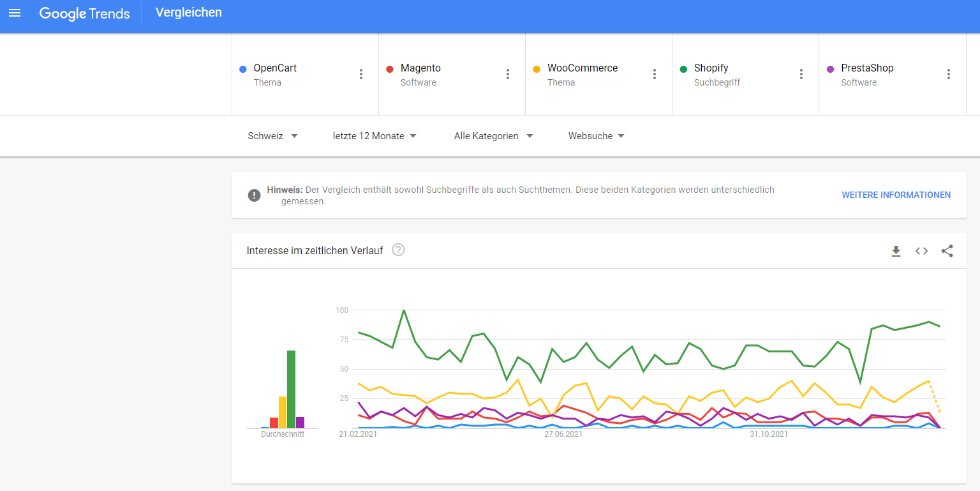Click the 100 value axis label
Screen dimensions: 980x491
click(342, 310)
